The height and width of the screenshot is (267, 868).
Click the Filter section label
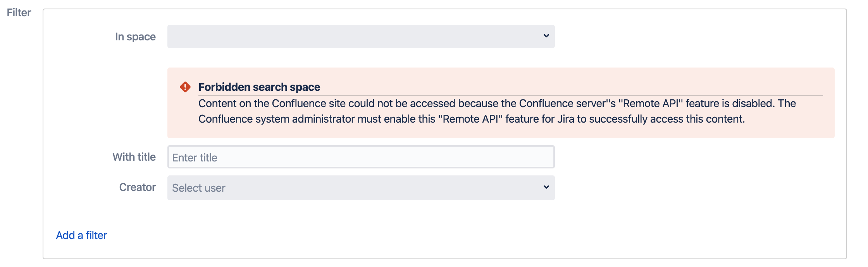19,12
